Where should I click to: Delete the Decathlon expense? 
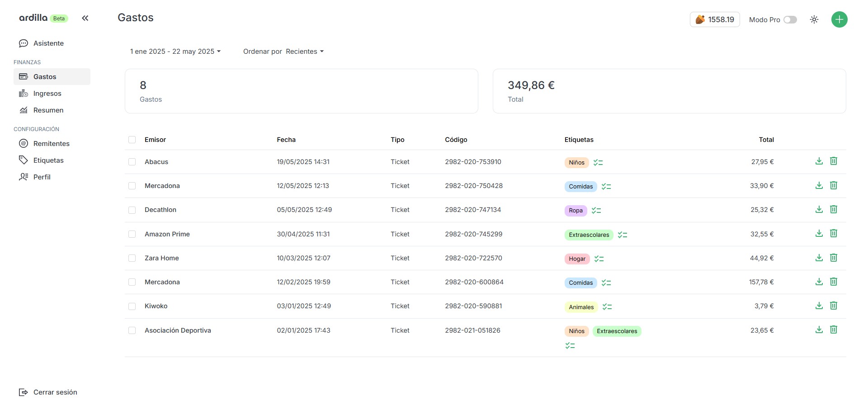point(834,209)
